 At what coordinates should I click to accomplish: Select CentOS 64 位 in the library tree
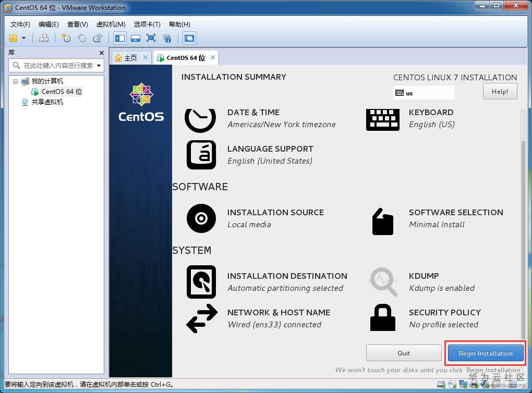click(62, 92)
